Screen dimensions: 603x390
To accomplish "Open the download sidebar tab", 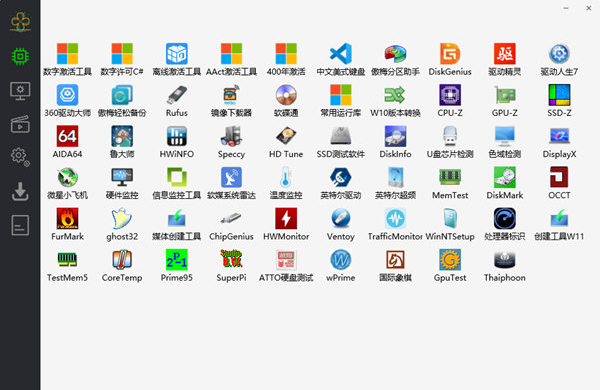I will 20,191.
